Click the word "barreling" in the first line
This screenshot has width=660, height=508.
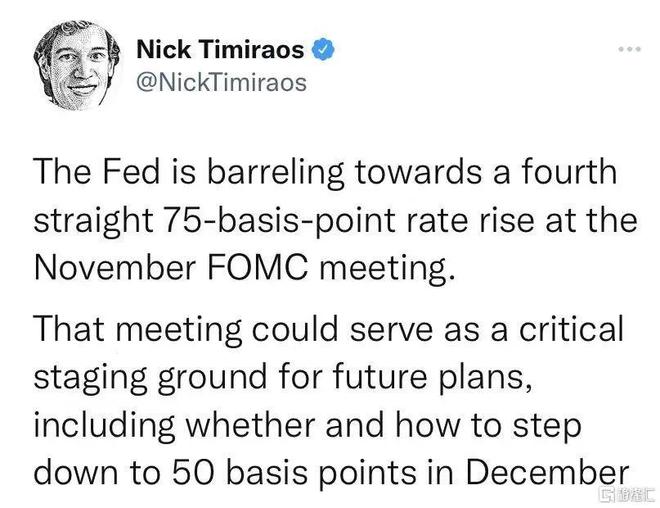[275, 173]
